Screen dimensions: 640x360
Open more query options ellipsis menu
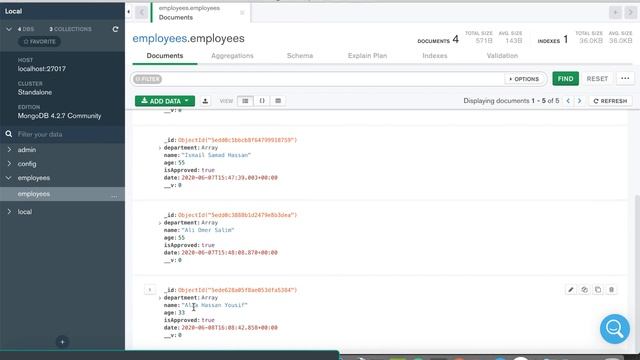coord(625,78)
